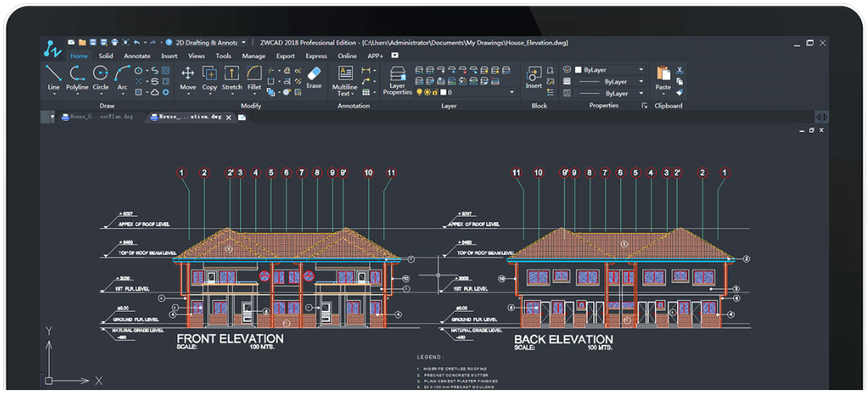This screenshot has width=868, height=394.
Task: Select the Polyline tool
Action: 77,78
